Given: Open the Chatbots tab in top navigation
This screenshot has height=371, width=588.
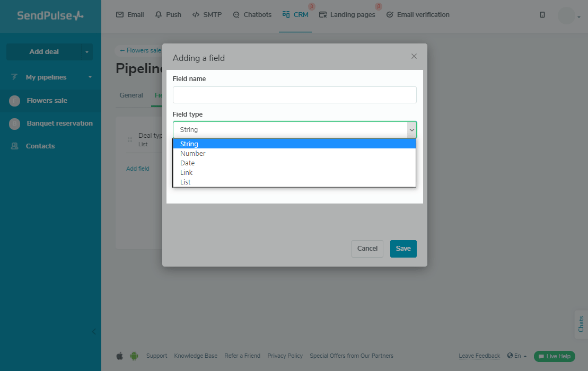Looking at the screenshot, I should click(x=252, y=15).
